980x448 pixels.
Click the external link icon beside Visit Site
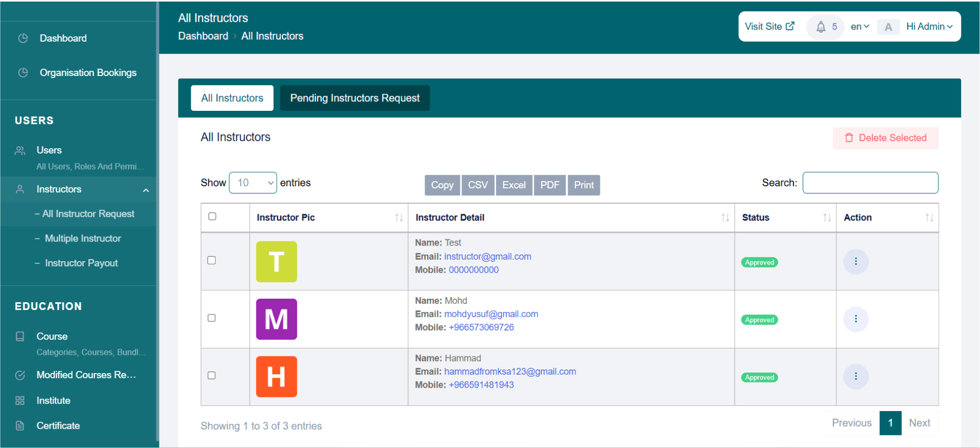(790, 25)
